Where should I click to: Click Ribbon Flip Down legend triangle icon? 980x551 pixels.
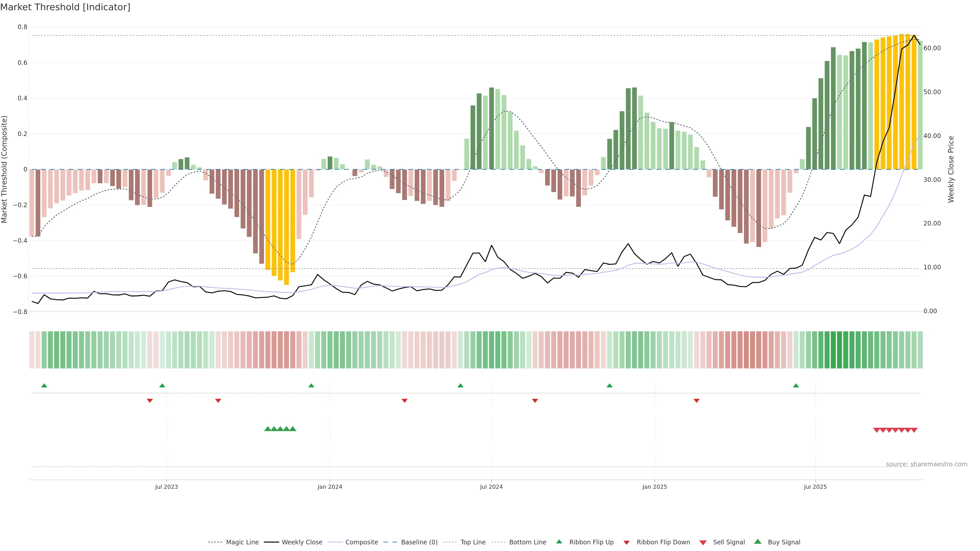click(627, 543)
